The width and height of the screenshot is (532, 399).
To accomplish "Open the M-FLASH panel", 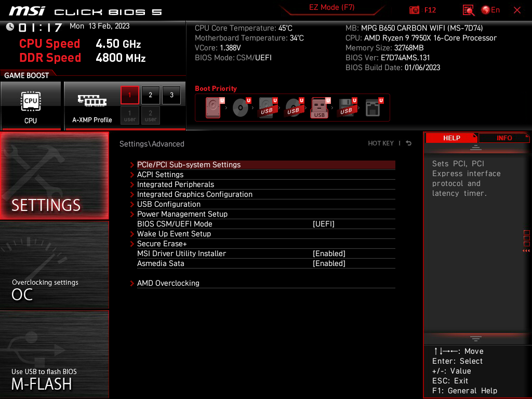I will pyautogui.click(x=54, y=354).
